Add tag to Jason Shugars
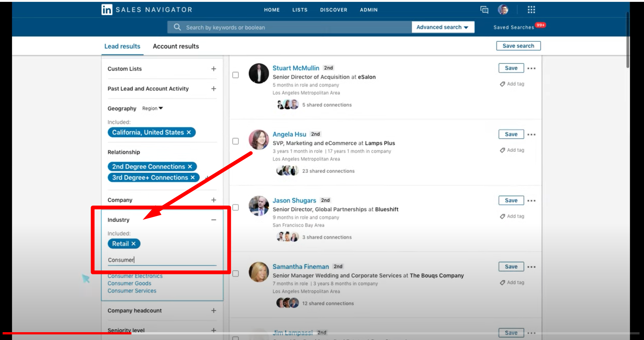The height and width of the screenshot is (340, 644). (x=512, y=216)
